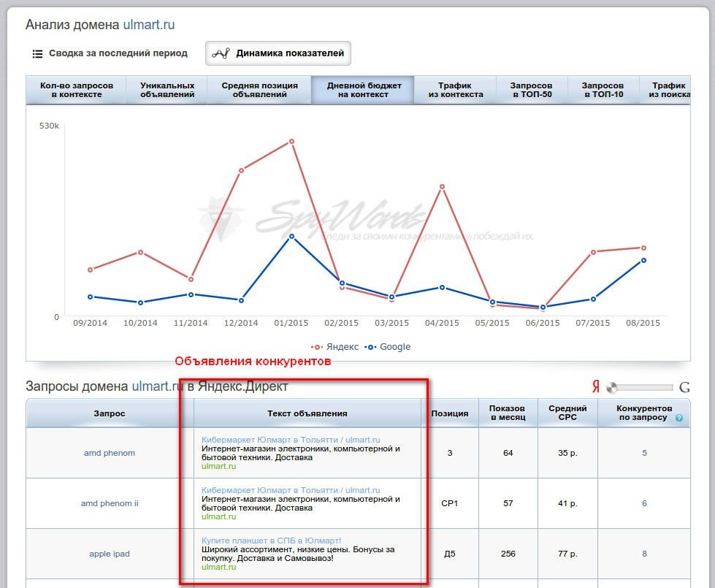Click the Google G icon beside slider
The height and width of the screenshot is (588, 715).
click(684, 388)
